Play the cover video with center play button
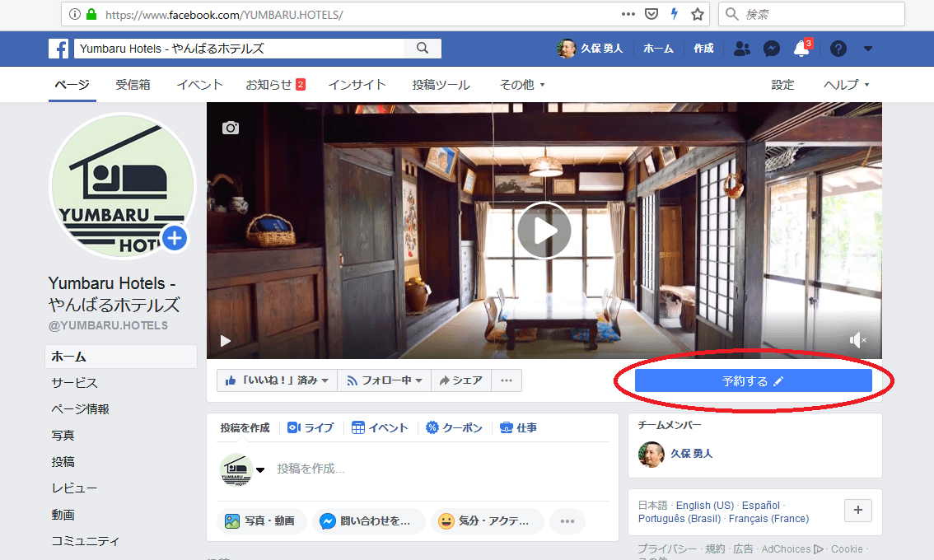 pos(544,231)
